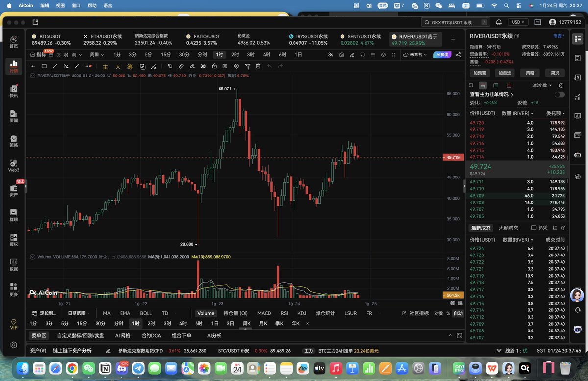
Task: Open the 委单区 bottom tab
Action: 38,336
